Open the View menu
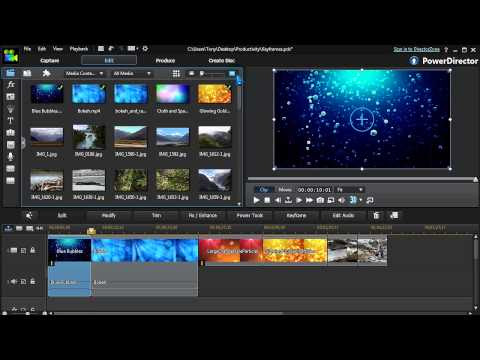The image size is (480, 360). coord(58,49)
